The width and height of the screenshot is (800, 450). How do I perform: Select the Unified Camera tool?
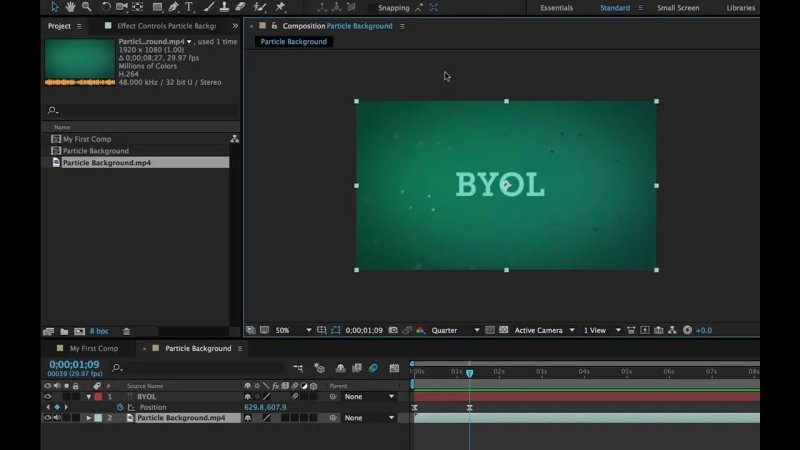click(x=121, y=7)
